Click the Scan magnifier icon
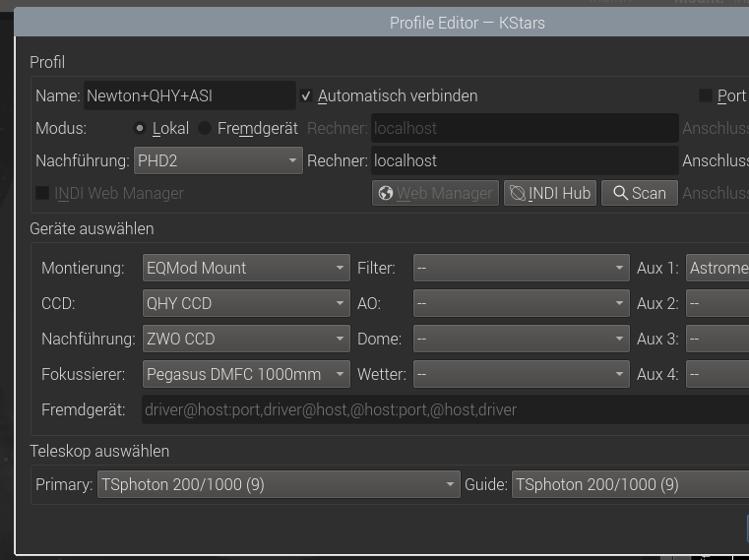The image size is (749, 560). click(x=620, y=193)
